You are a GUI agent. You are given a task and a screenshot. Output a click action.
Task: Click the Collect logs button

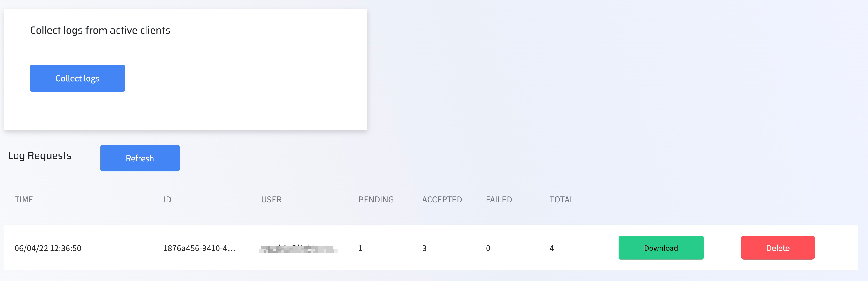(x=77, y=78)
